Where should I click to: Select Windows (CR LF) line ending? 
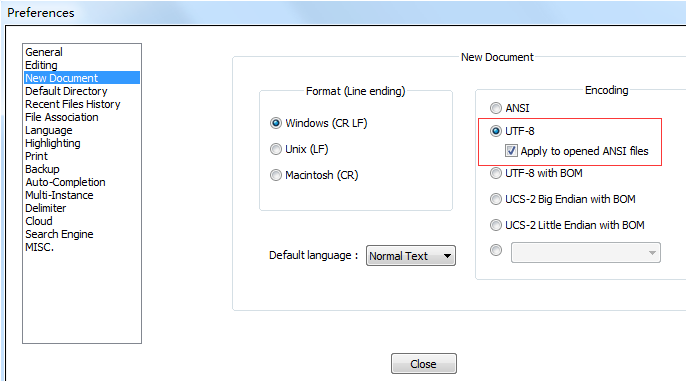coord(276,123)
